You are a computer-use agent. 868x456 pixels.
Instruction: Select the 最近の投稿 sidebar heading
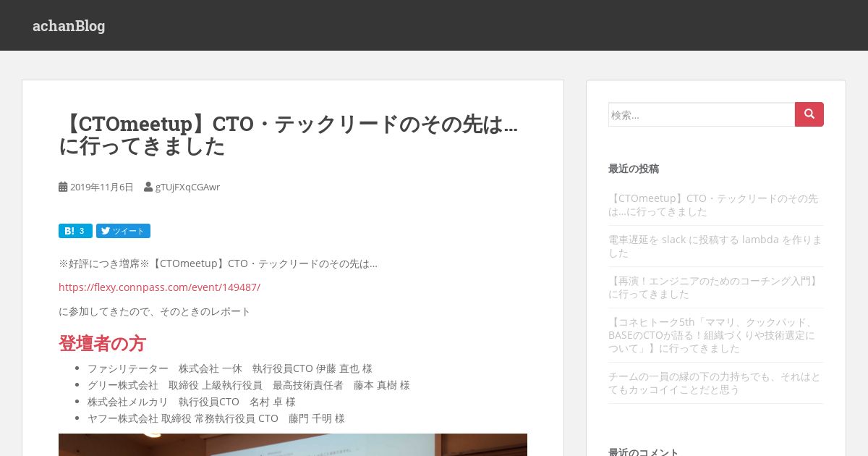pos(634,169)
